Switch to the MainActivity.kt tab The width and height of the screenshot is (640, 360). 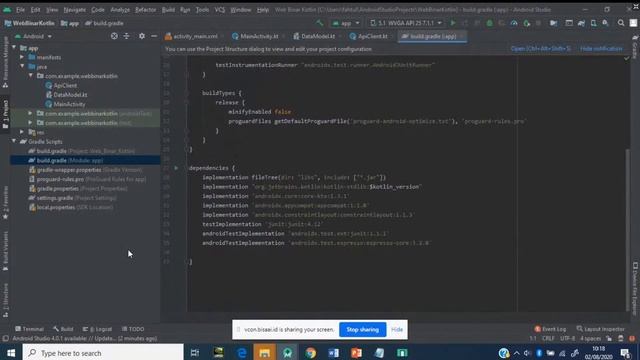[x=258, y=36]
